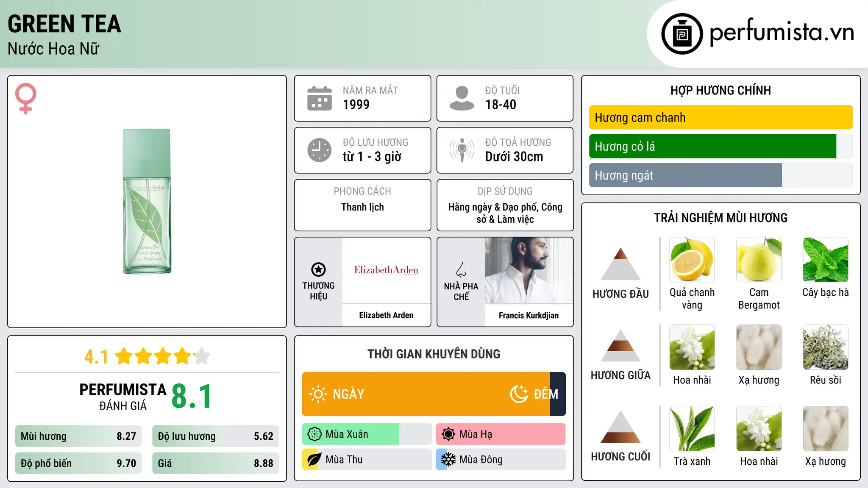
Task: Select the Cây bạc hà note image
Action: point(826,260)
